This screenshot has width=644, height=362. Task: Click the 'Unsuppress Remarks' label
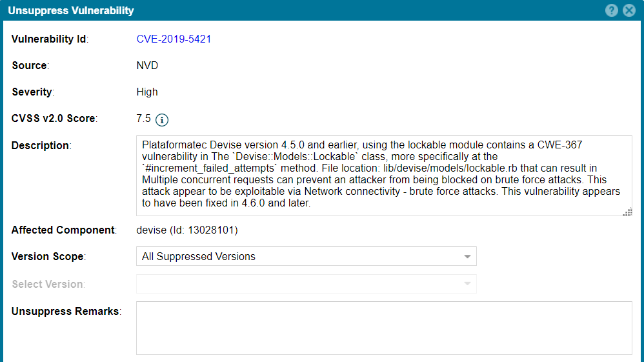tap(66, 312)
